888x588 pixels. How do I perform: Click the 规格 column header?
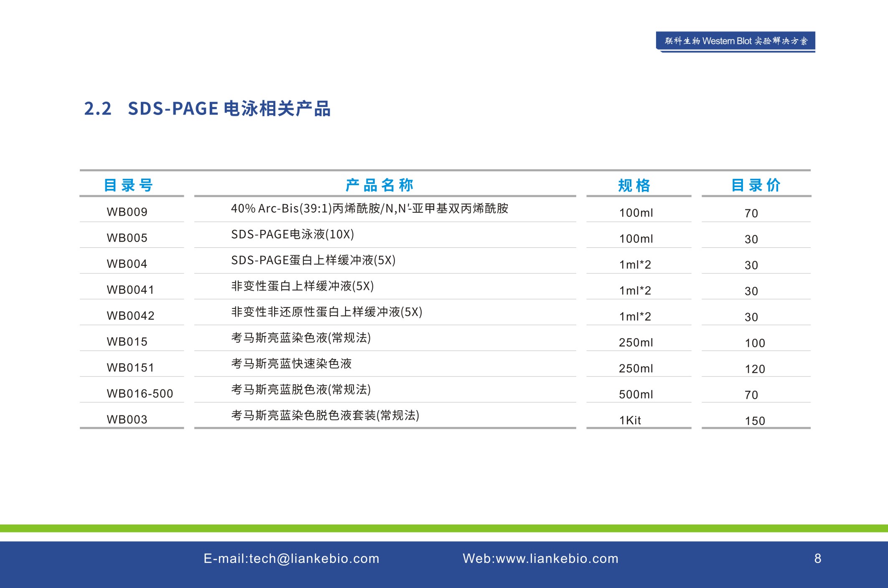[x=634, y=185]
